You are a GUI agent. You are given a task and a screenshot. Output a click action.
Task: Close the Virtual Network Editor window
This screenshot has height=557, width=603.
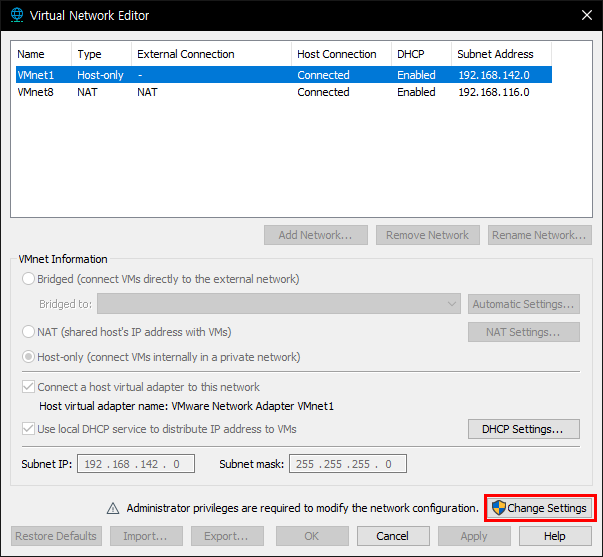586,15
